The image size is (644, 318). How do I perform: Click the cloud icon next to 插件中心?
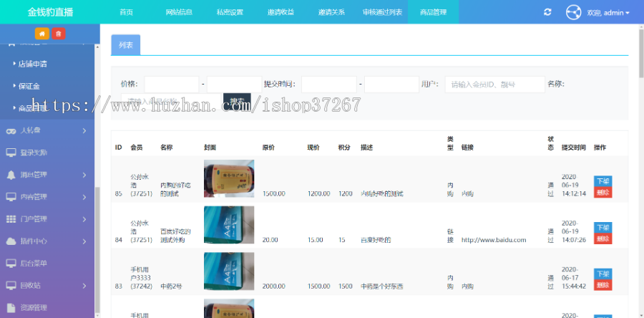[x=11, y=241]
